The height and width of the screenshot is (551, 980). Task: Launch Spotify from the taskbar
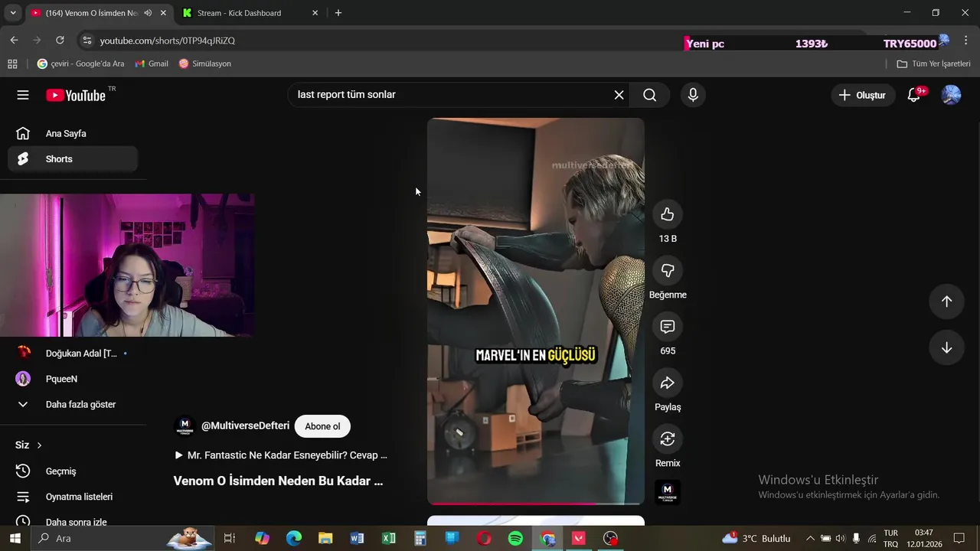[x=515, y=538]
